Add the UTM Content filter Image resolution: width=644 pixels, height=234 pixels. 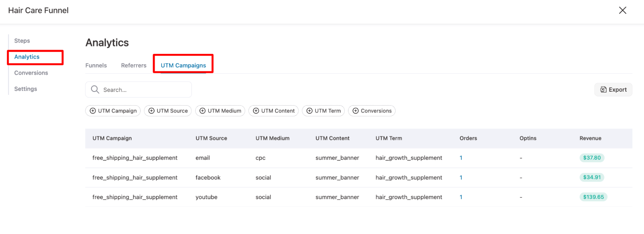tap(274, 111)
